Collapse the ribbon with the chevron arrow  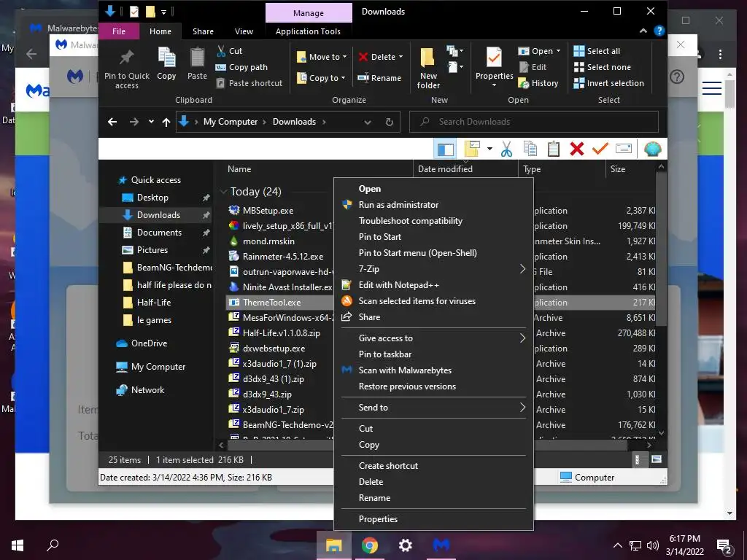tap(643, 31)
